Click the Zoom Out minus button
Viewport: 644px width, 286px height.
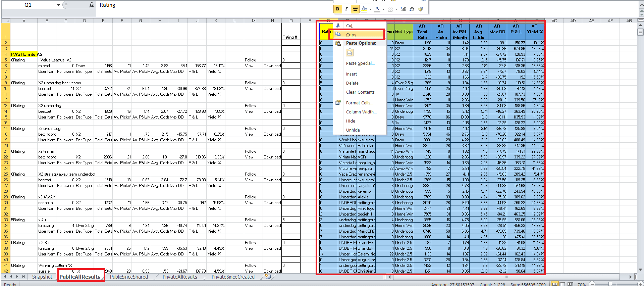point(592,284)
